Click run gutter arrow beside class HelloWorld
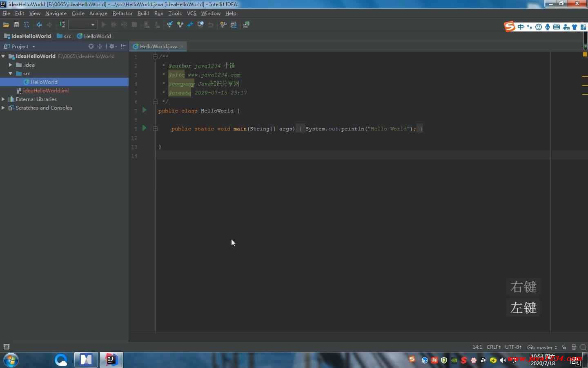Screen dimensions: 588x368 [x=144, y=110]
